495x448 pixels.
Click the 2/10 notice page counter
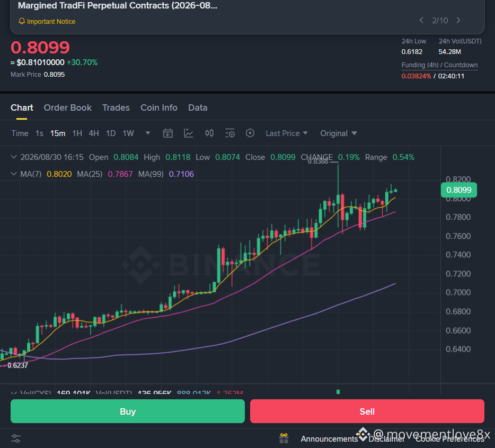pos(440,21)
